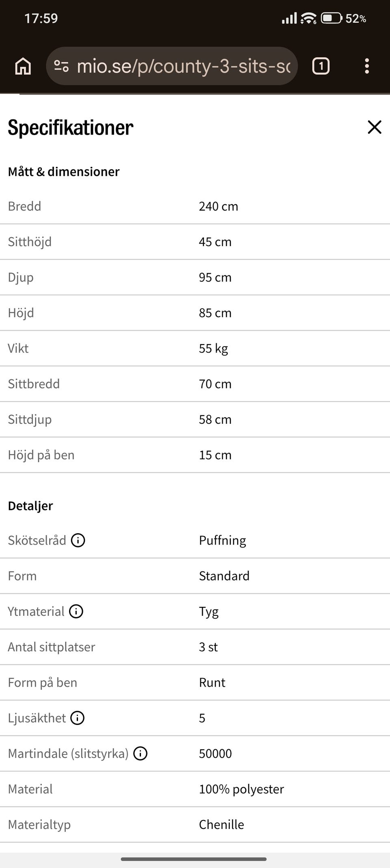The height and width of the screenshot is (868, 390).
Task: Show info for Ytmaterial
Action: click(76, 611)
